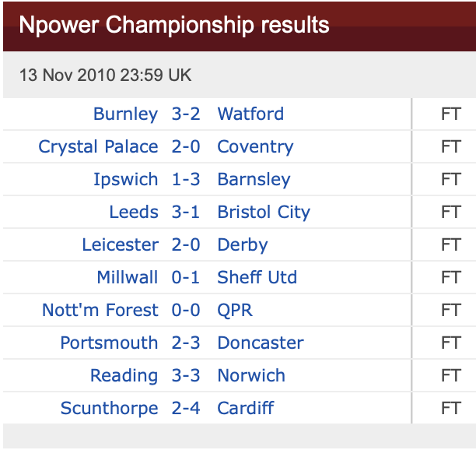Image resolution: width=476 pixels, height=450 pixels.
Task: Select the Crystal Palace link
Action: pos(98,147)
